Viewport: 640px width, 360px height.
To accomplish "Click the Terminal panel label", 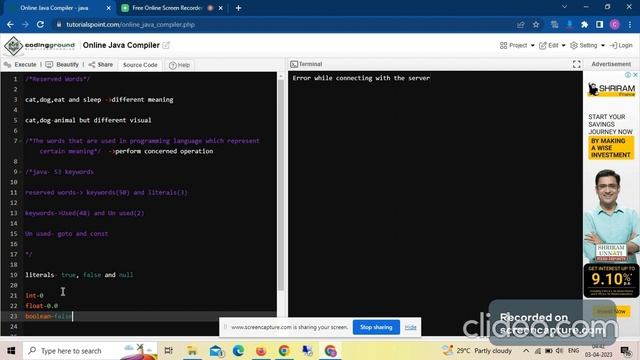I will point(306,64).
